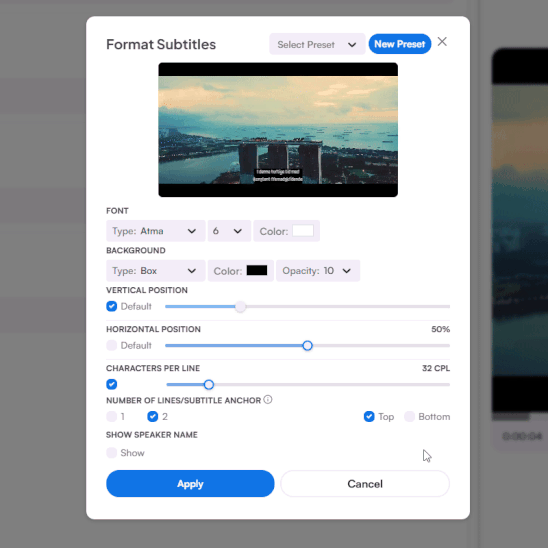The image size is (548, 548).
Task: Apply the subtitle formatting
Action: pyautogui.click(x=190, y=484)
